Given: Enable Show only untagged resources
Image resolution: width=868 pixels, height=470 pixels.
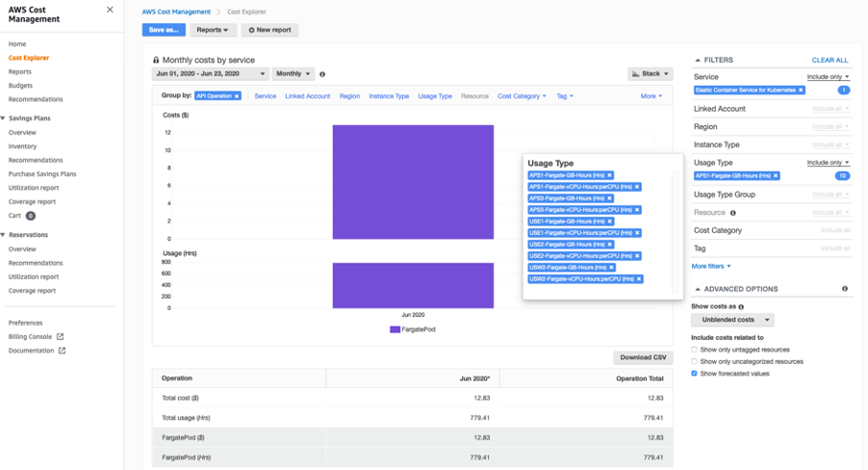Looking at the screenshot, I should click(x=694, y=350).
